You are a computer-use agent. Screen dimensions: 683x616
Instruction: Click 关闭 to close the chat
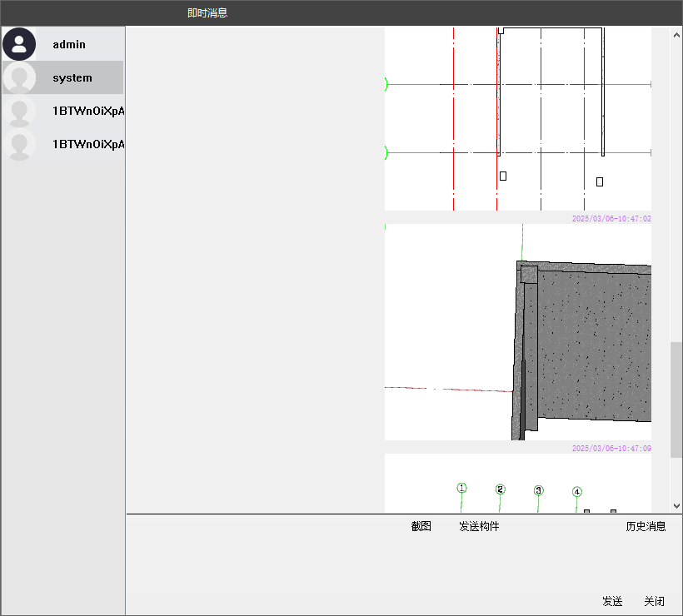654,601
